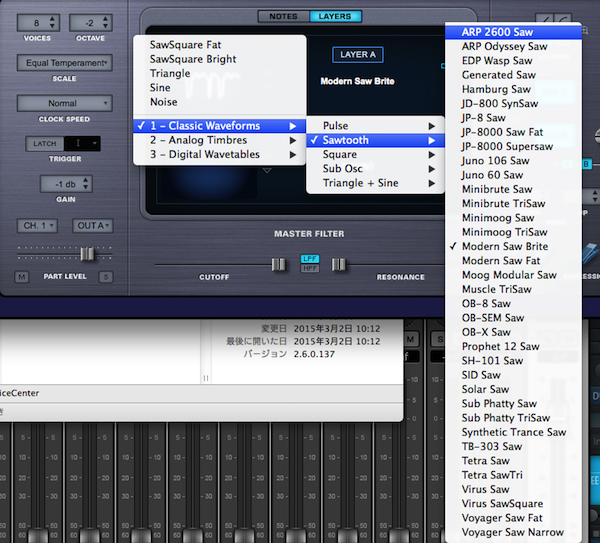
Task: Click the master filter cutoff slider handle
Action: pos(278,264)
